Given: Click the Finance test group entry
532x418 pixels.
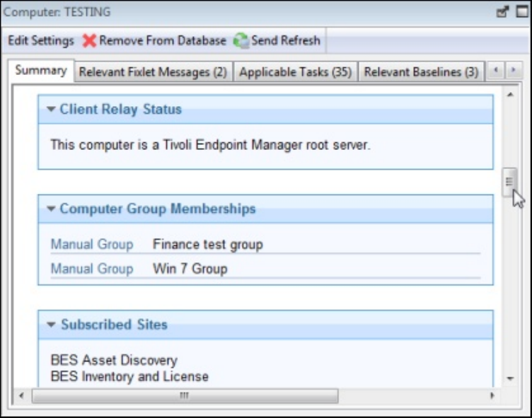Looking at the screenshot, I should [x=207, y=245].
